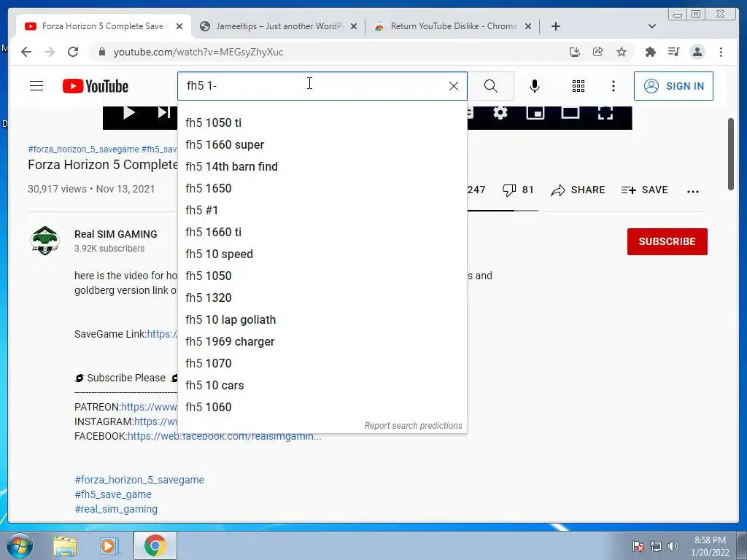Open #forza_horizon_5_savegame hashtag in description
Image resolution: width=747 pixels, height=560 pixels.
[x=139, y=480]
